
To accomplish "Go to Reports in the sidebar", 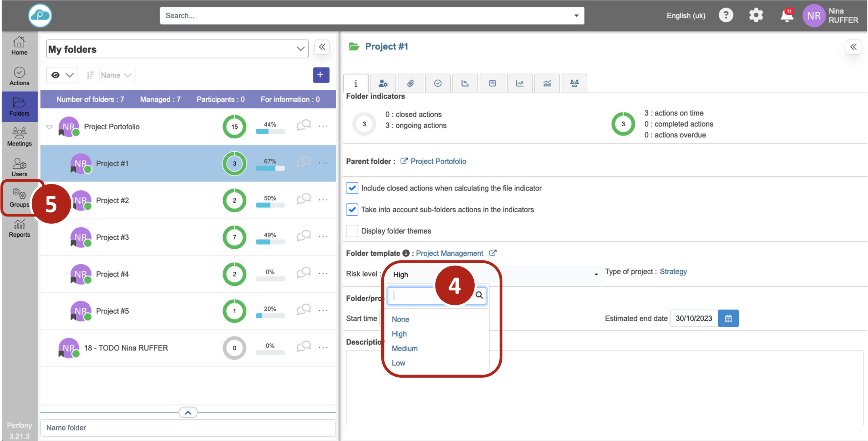I will 19,228.
